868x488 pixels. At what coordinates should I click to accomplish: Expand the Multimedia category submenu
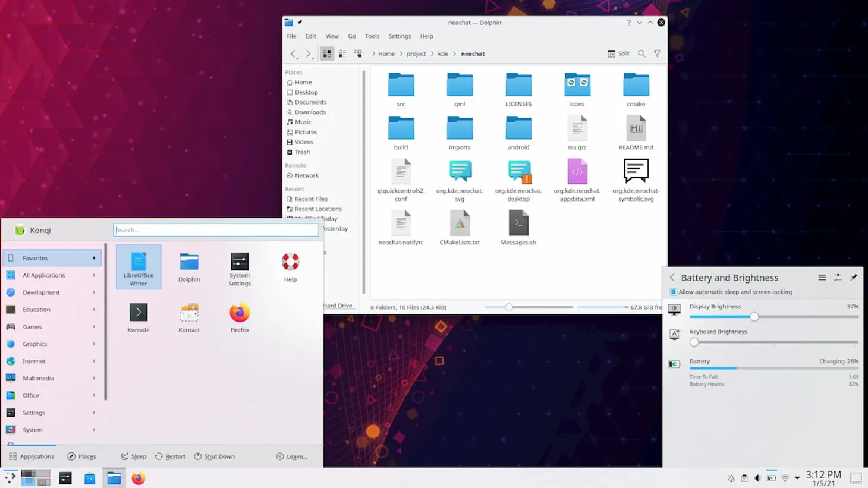(x=52, y=378)
